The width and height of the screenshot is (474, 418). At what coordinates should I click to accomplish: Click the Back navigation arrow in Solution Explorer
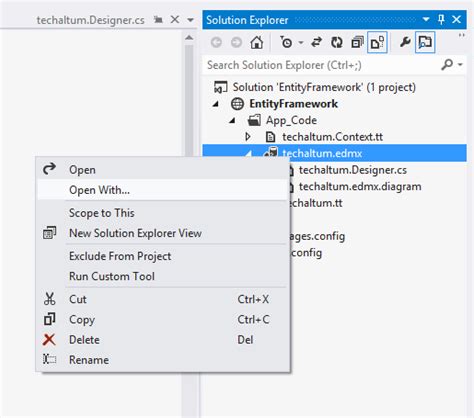point(216,43)
